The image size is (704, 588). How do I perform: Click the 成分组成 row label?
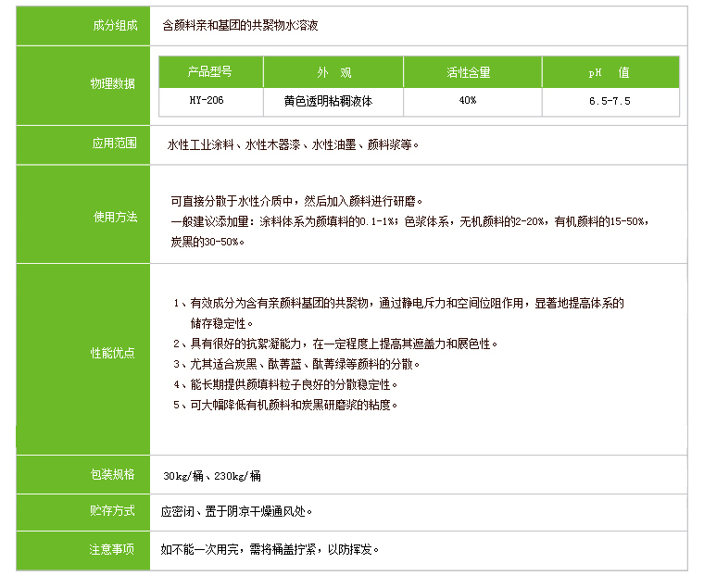(115, 26)
